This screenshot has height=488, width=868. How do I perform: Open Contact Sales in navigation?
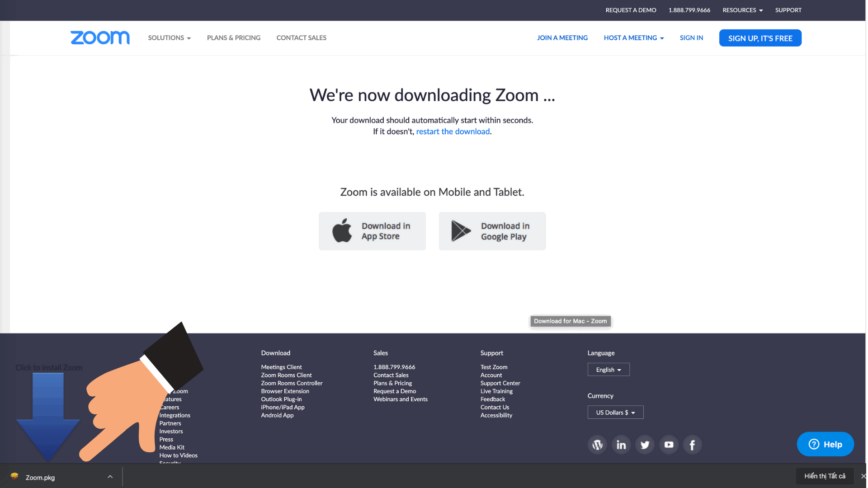tap(302, 38)
